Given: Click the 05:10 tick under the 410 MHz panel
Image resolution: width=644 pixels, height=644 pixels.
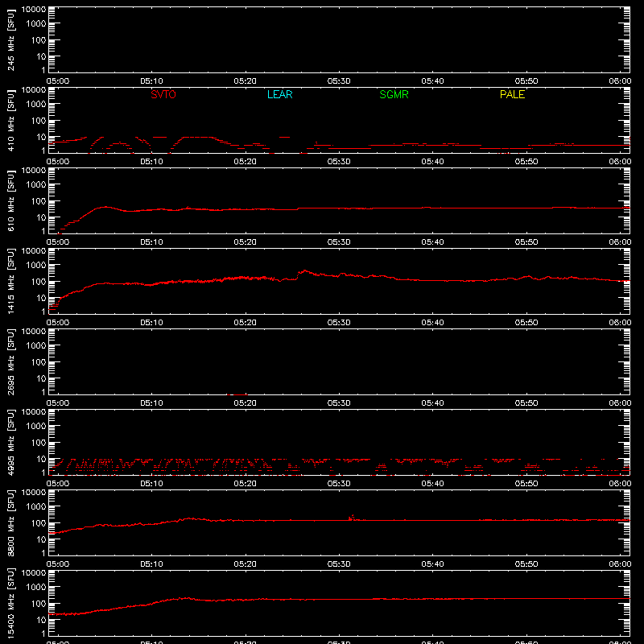Looking at the screenshot, I should coord(151,162).
